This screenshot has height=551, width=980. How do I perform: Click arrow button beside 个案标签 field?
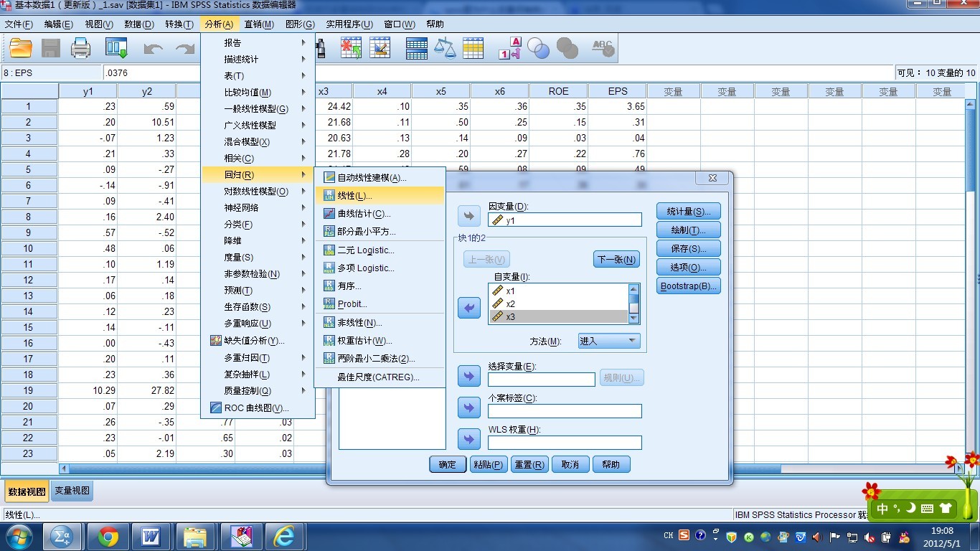tap(469, 408)
